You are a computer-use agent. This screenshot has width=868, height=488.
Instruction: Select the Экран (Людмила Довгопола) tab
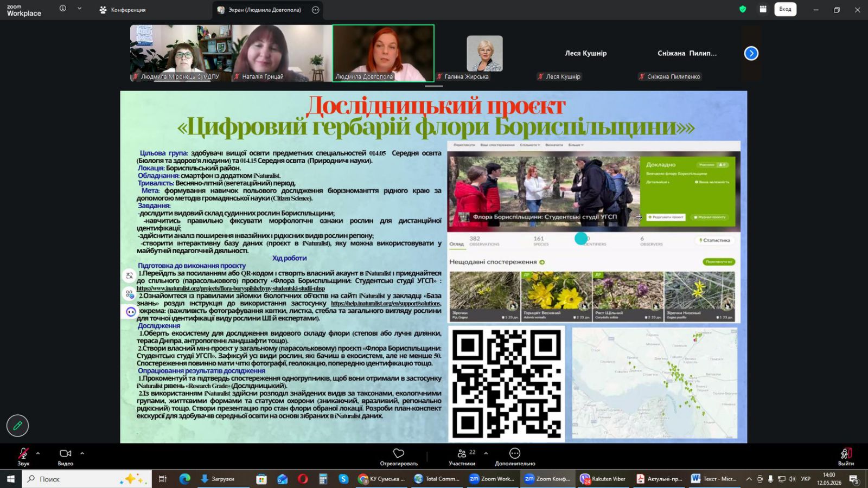[259, 10]
